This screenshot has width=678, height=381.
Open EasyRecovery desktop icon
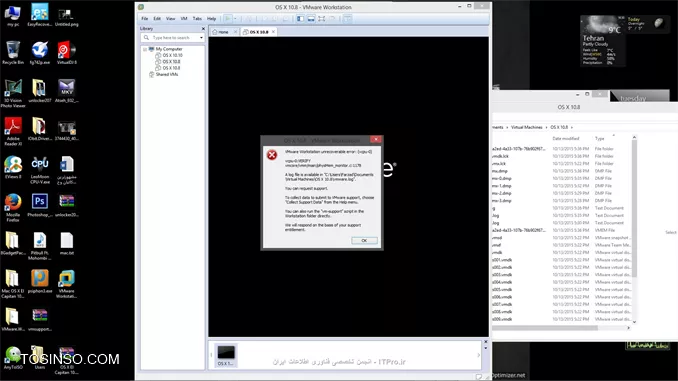(x=40, y=16)
